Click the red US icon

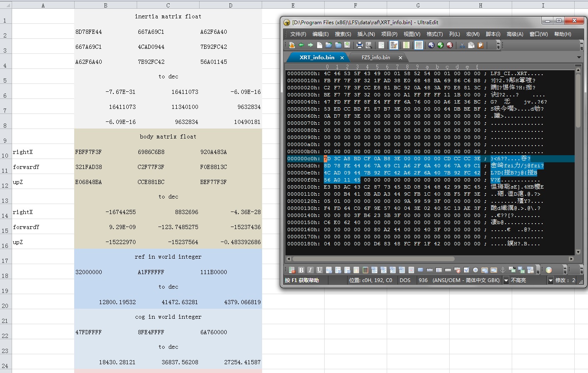point(450,45)
